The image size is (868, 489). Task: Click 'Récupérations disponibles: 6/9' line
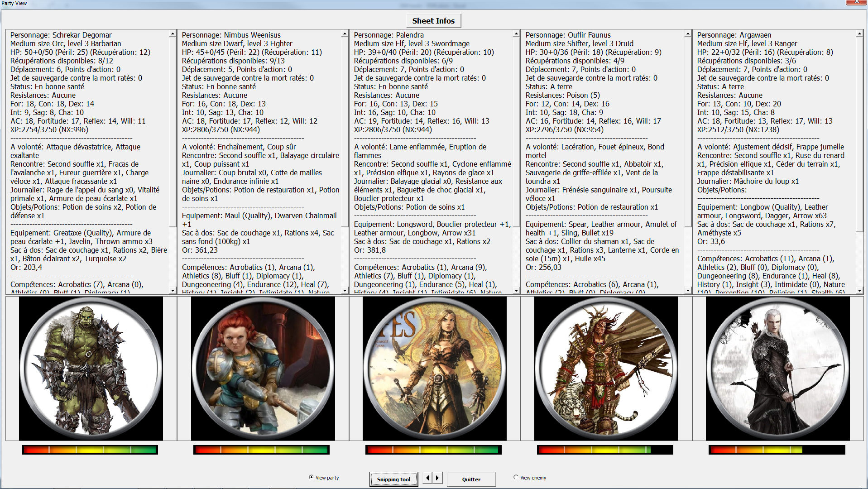pos(403,61)
